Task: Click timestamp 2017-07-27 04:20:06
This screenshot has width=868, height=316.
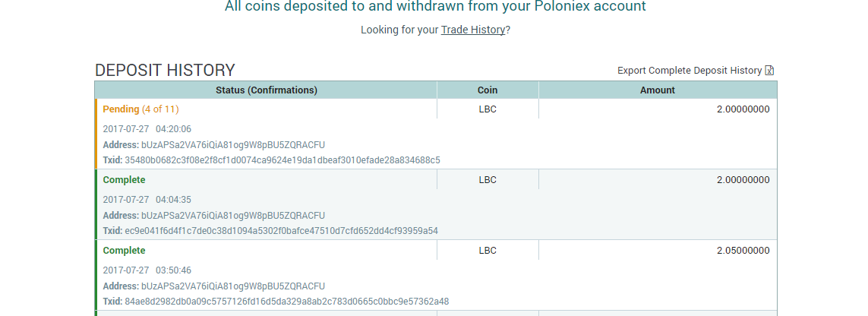Action: [147, 129]
